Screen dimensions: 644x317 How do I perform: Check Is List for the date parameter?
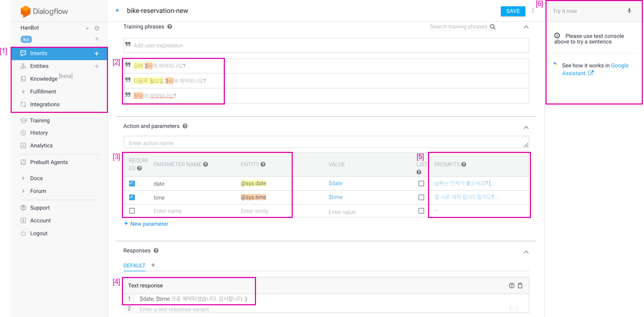coord(421,184)
